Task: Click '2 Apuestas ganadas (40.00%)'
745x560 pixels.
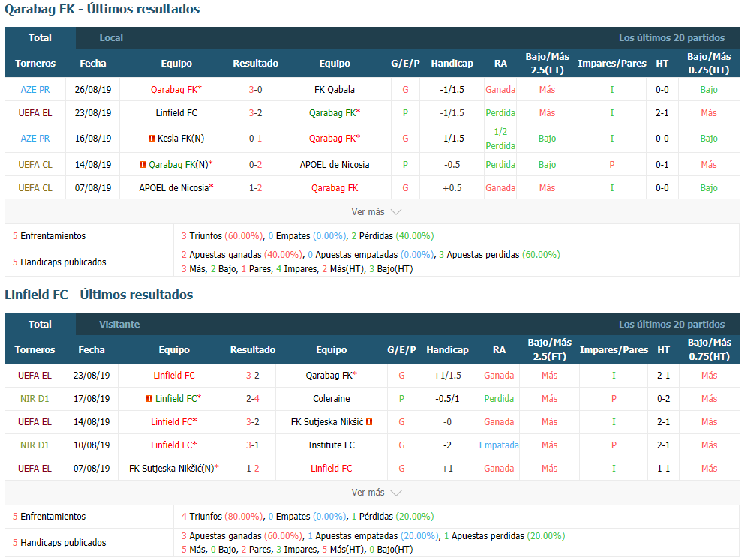Action: pos(242,255)
